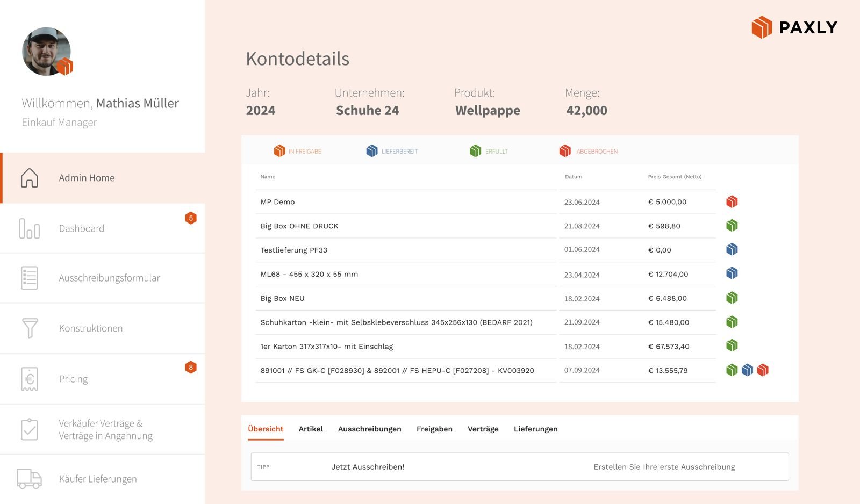Click the blue status box for Testlieferung PF33
The image size is (860, 504).
pyautogui.click(x=732, y=249)
